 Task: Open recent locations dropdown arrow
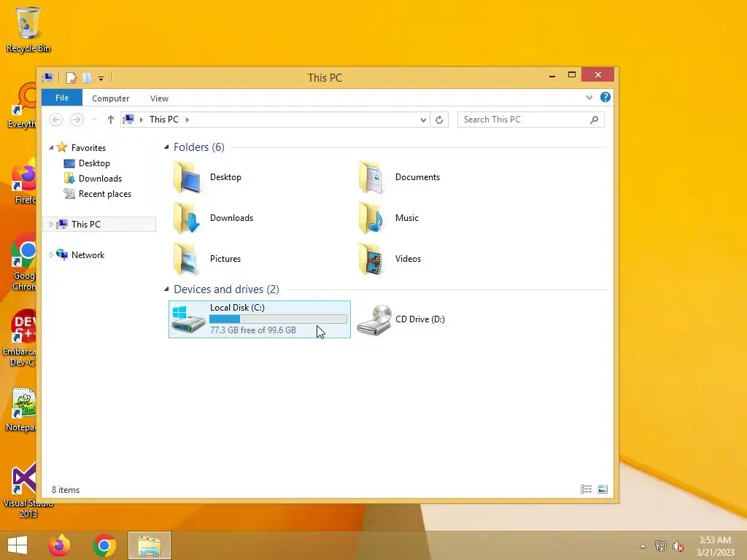pos(94,120)
